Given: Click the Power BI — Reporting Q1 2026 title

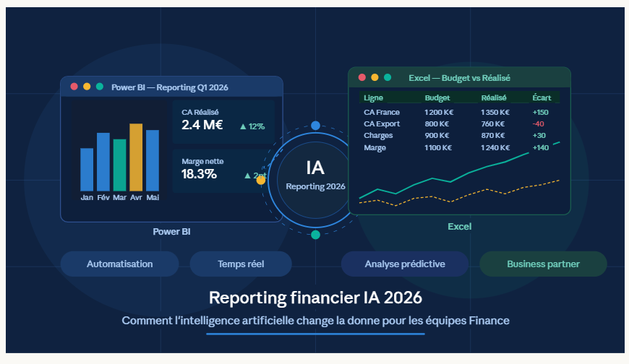Looking at the screenshot, I should (170, 87).
